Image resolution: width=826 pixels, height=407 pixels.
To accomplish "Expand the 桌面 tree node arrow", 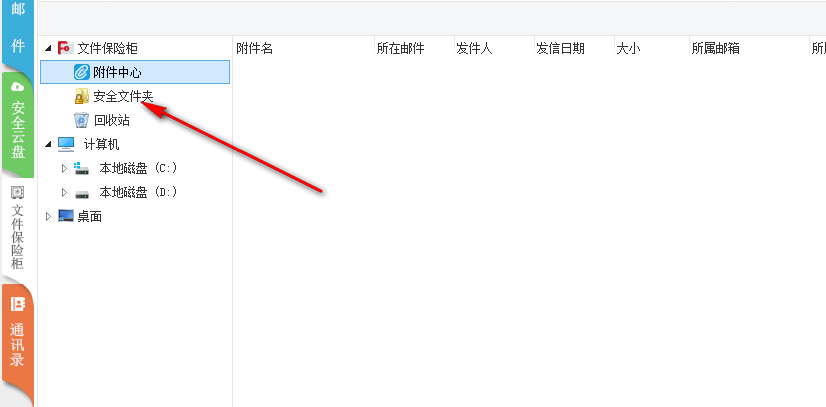I will pos(48,216).
